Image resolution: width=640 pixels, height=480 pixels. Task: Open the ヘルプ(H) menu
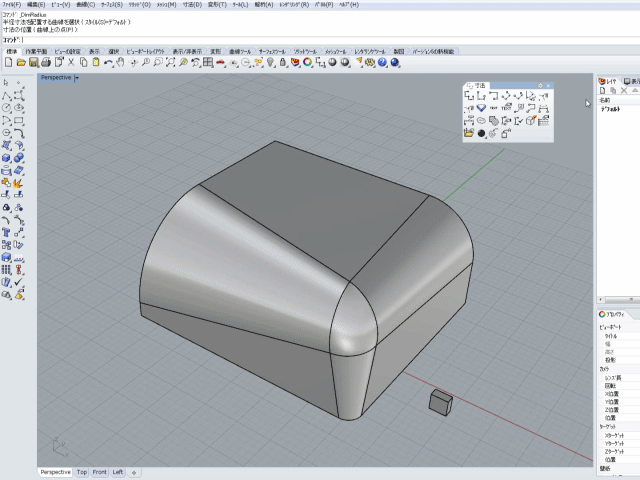point(349,4)
